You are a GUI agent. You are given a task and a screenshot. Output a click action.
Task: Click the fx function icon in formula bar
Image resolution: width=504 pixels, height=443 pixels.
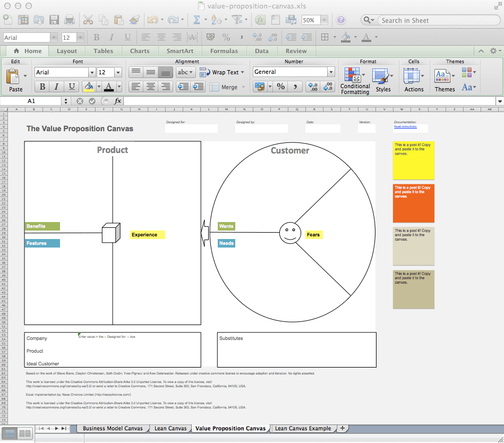(x=118, y=101)
